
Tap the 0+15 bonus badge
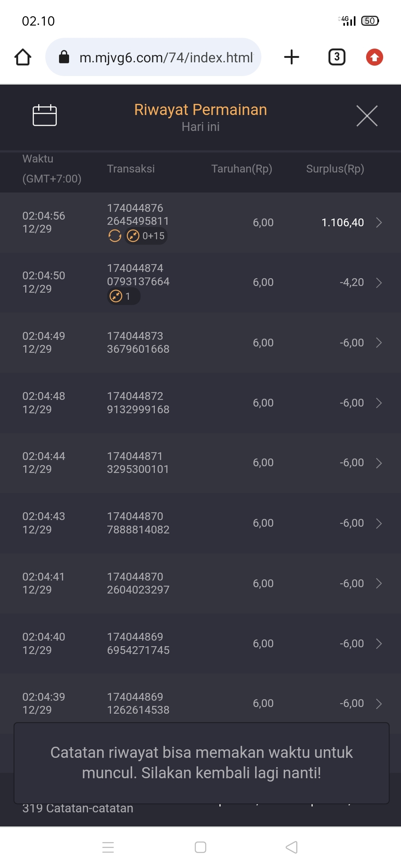pos(146,236)
